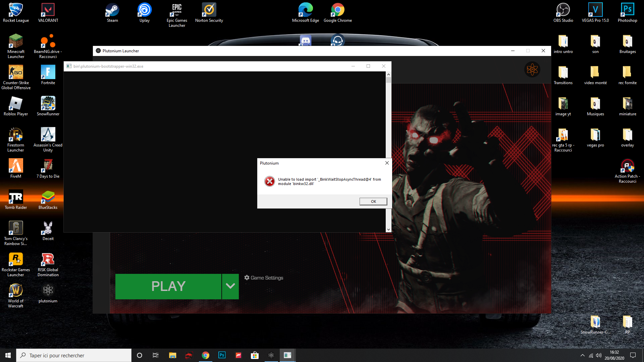Open the 'rec fornite' folder
Screen dimensions: 644x362
pos(628,75)
